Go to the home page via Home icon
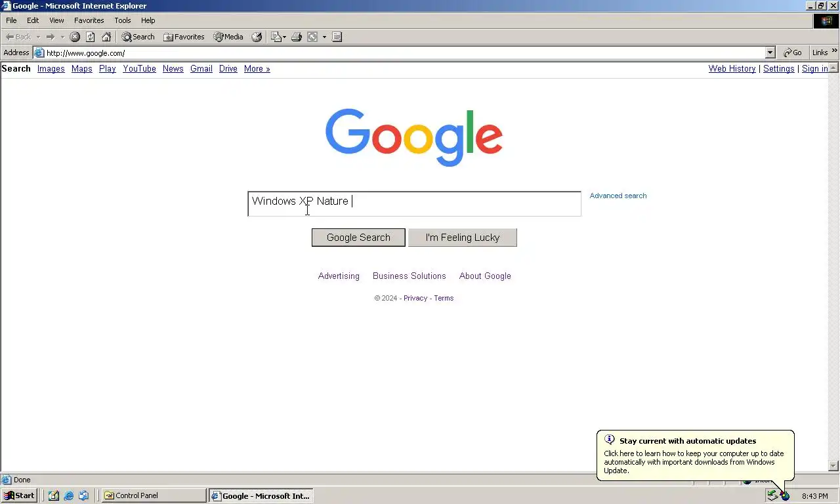The width and height of the screenshot is (840, 504). (x=106, y=37)
